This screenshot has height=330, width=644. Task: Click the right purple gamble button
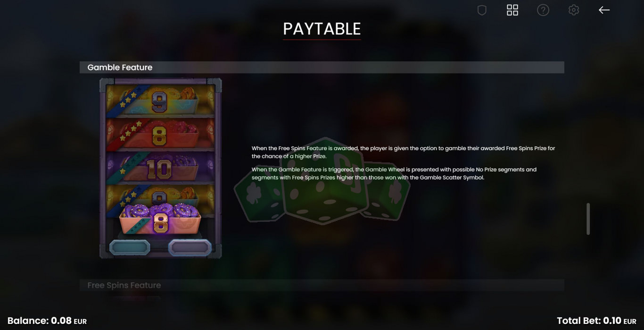click(x=190, y=247)
